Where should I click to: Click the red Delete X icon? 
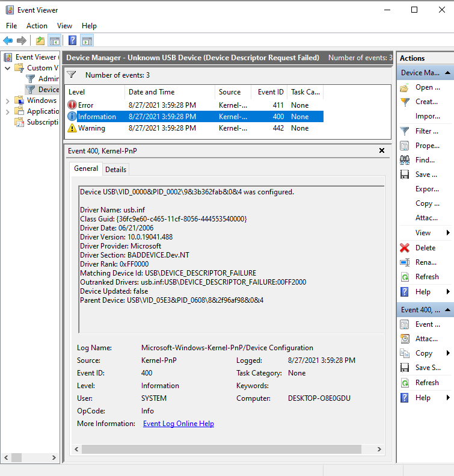[x=405, y=248]
